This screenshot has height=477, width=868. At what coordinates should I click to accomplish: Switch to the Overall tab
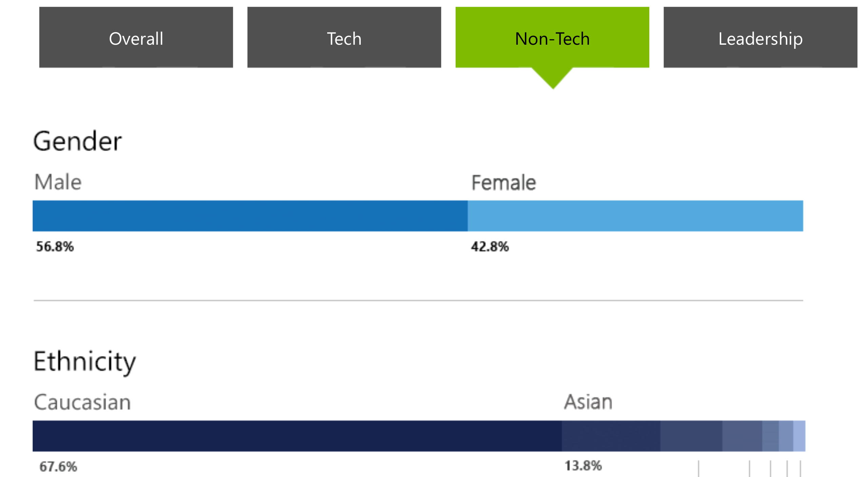tap(136, 38)
